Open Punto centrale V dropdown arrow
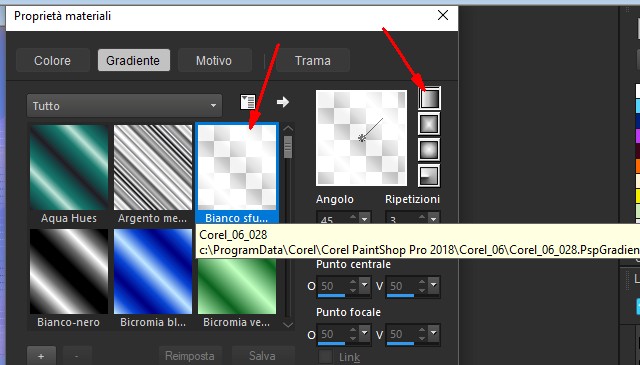 tap(433, 285)
